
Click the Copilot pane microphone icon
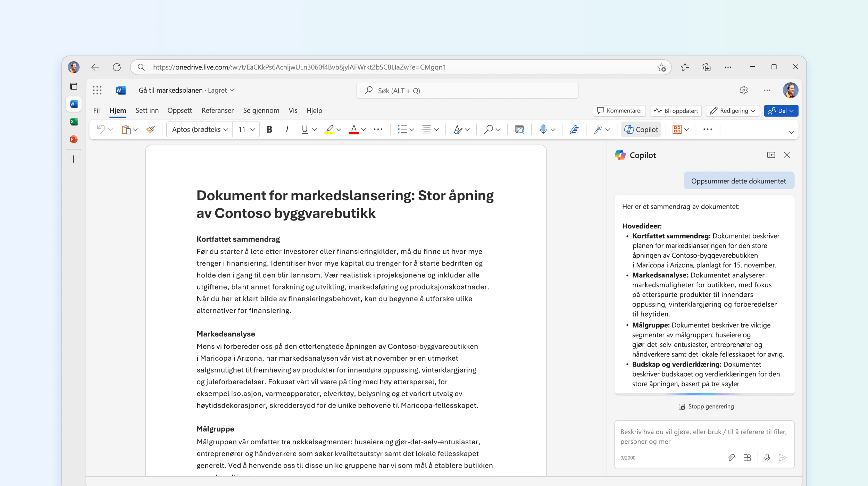[x=767, y=458]
